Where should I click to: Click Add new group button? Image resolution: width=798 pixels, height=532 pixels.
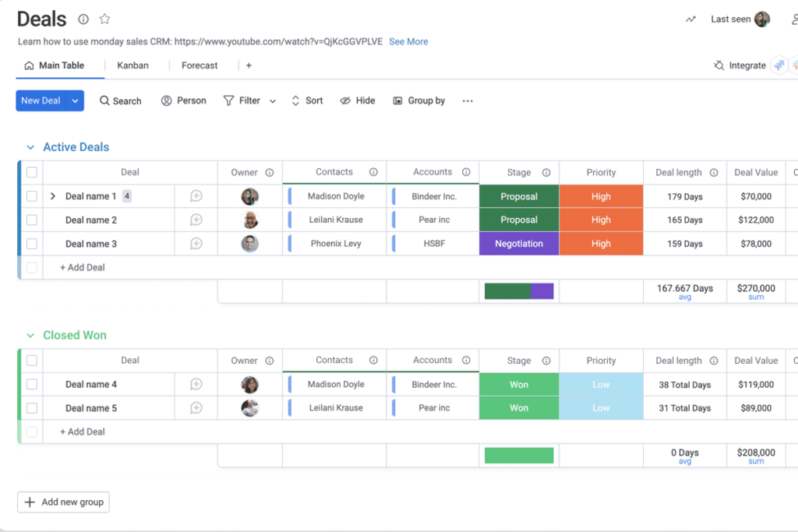point(64,502)
